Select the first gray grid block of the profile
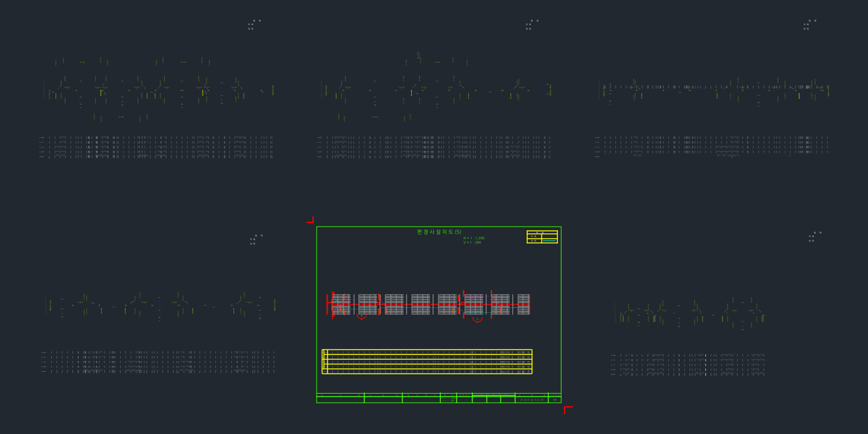The height and width of the screenshot is (434, 868). point(341,304)
